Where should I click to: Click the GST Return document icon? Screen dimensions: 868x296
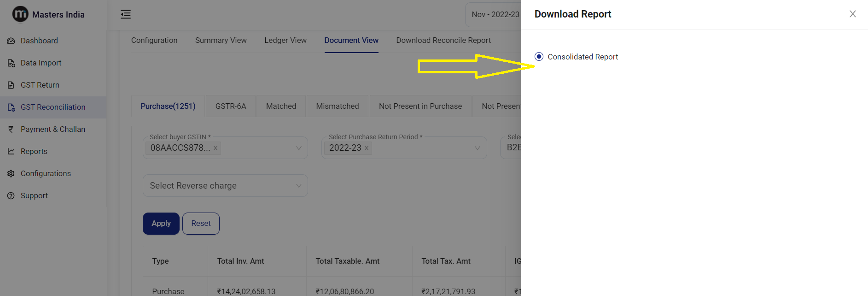(11, 85)
